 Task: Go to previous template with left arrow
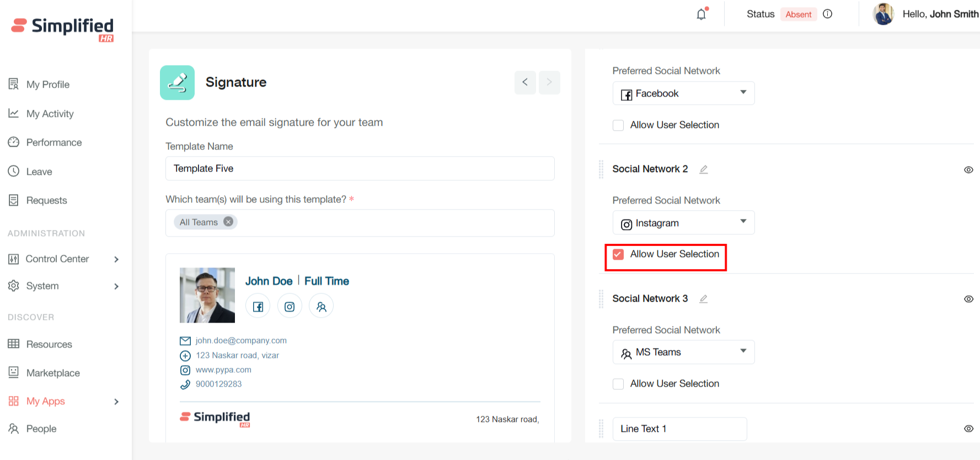525,82
